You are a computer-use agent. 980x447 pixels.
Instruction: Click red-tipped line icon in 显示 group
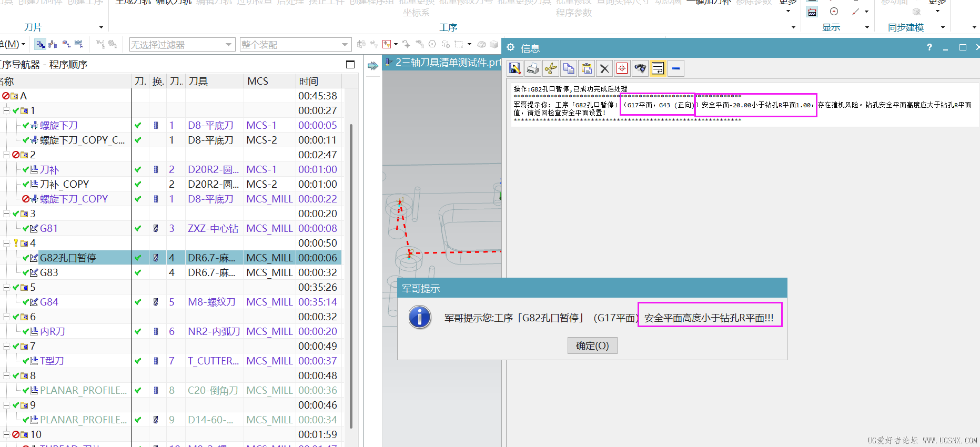pyautogui.click(x=856, y=12)
